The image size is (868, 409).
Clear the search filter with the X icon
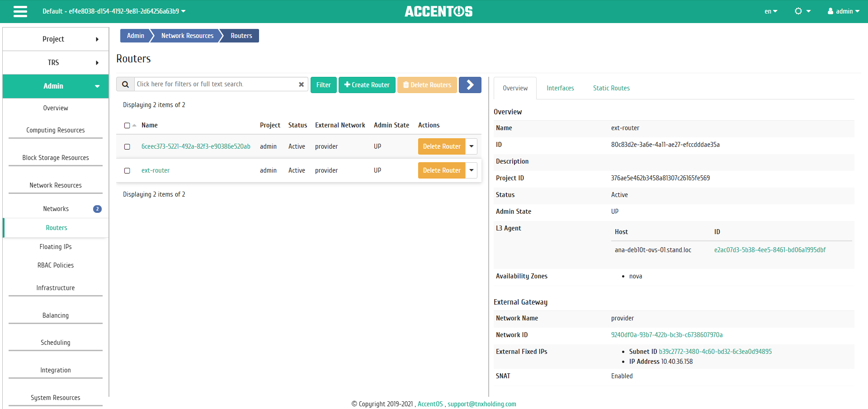[x=301, y=85]
